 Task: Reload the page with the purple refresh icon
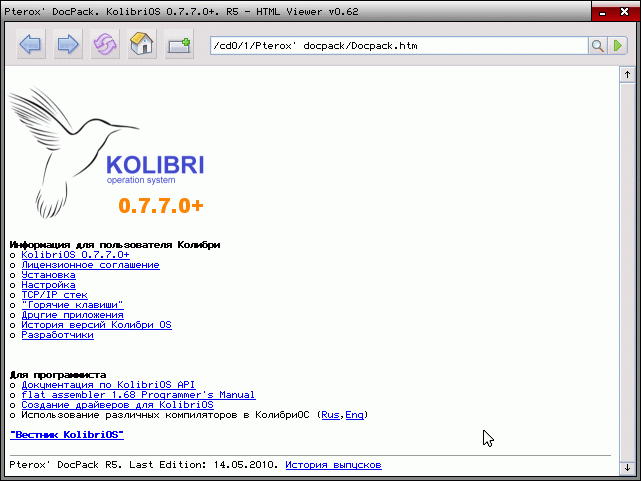tap(105, 44)
